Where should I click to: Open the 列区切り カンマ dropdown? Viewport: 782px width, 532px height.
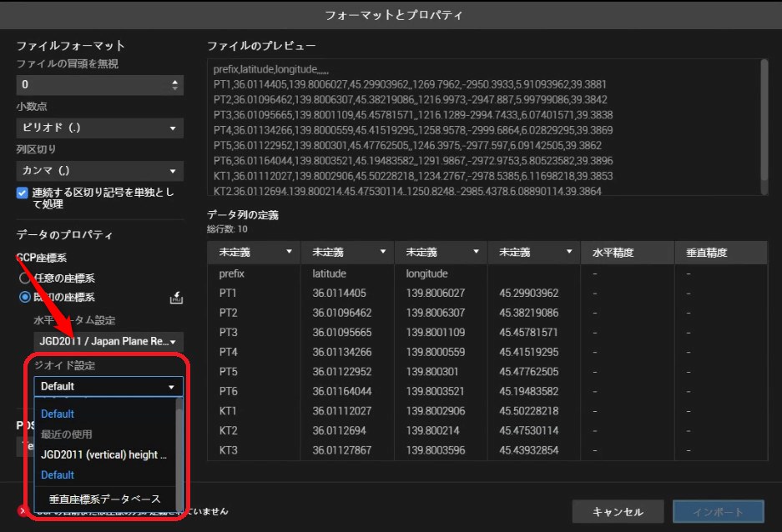100,171
